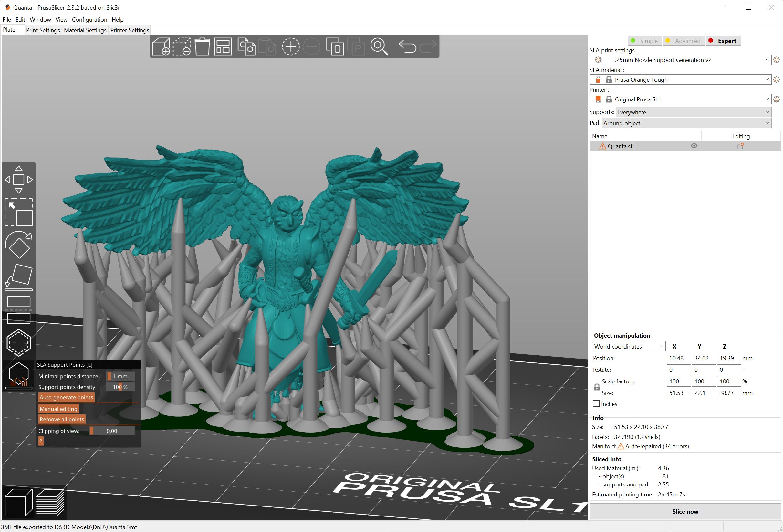Click the Manifold auto-repaired warning icon
This screenshot has height=532, width=783.
[621, 446]
